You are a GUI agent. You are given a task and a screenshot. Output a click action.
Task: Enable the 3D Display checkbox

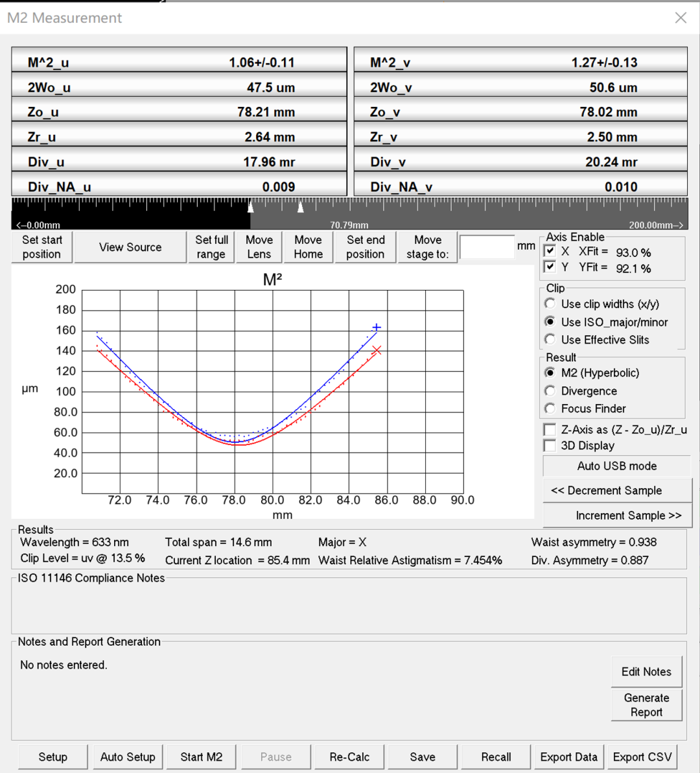click(550, 446)
